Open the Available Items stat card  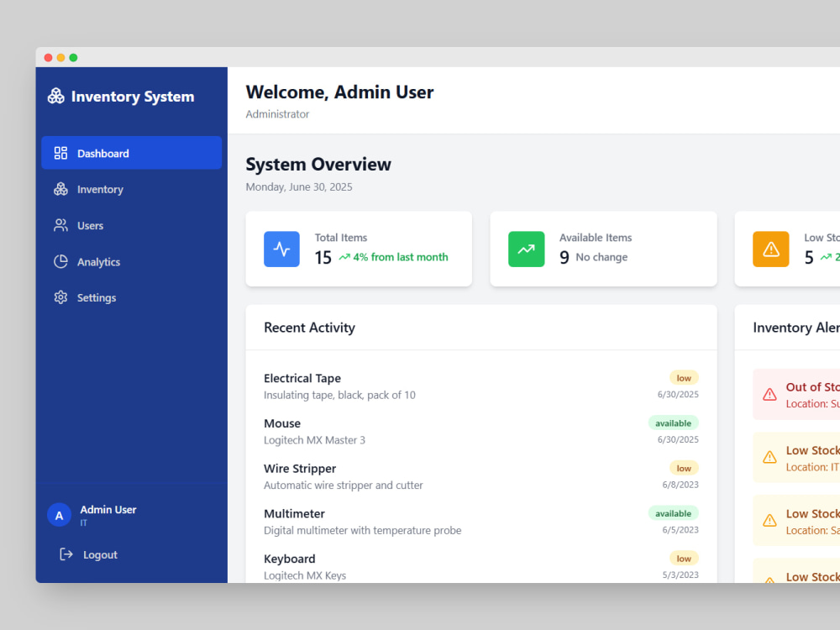603,249
